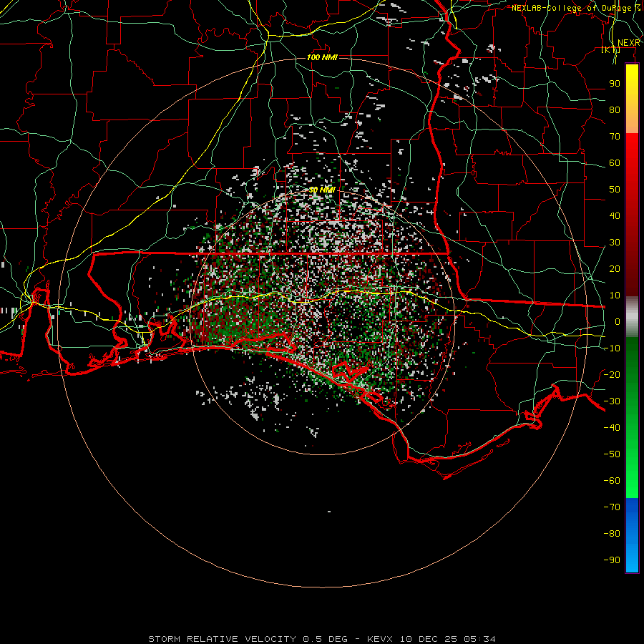
Task: Click the "KEVX" radar site identifier
Action: [x=380, y=639]
